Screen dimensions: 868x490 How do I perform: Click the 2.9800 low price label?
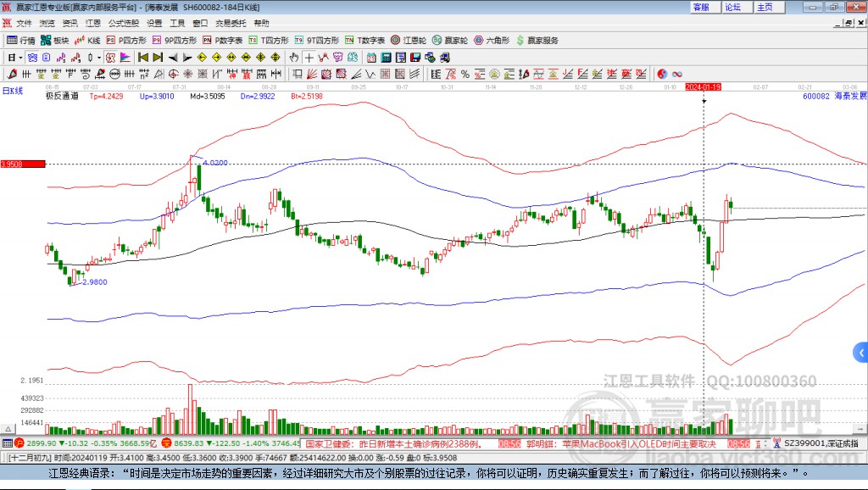click(x=95, y=281)
